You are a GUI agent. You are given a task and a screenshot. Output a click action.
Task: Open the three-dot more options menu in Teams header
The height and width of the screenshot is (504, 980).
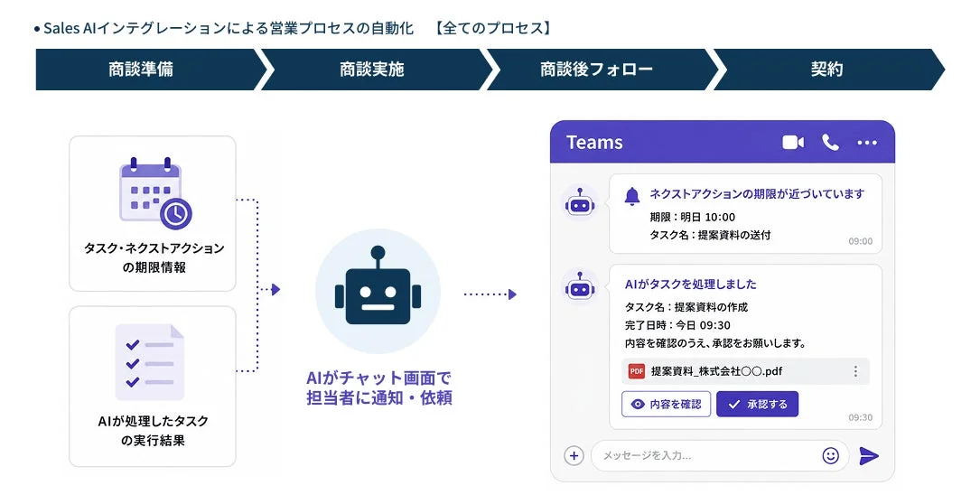coord(867,143)
